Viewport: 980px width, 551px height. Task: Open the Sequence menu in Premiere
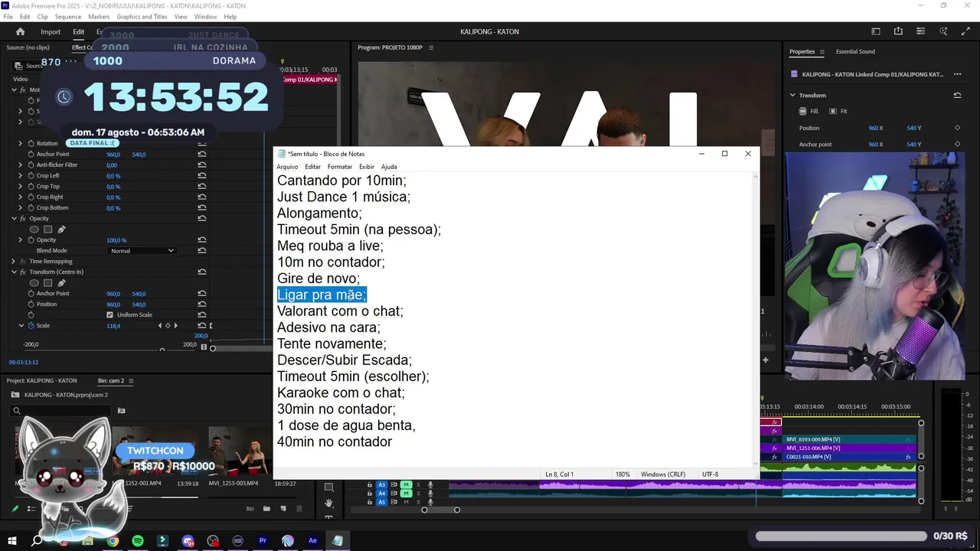pyautogui.click(x=68, y=17)
